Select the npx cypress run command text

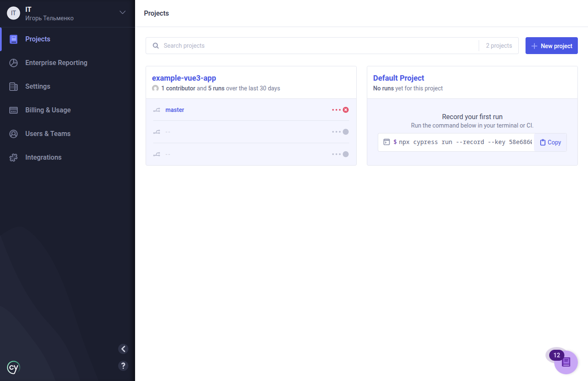tap(465, 142)
